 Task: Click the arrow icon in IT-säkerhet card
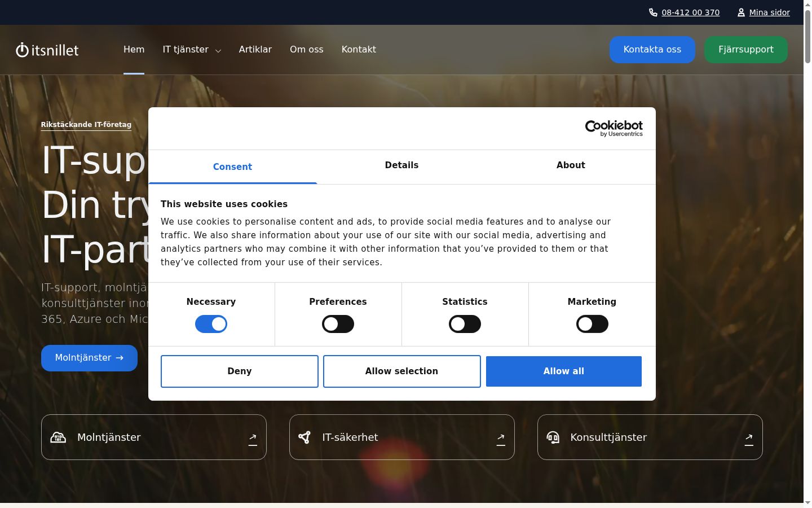point(501,439)
